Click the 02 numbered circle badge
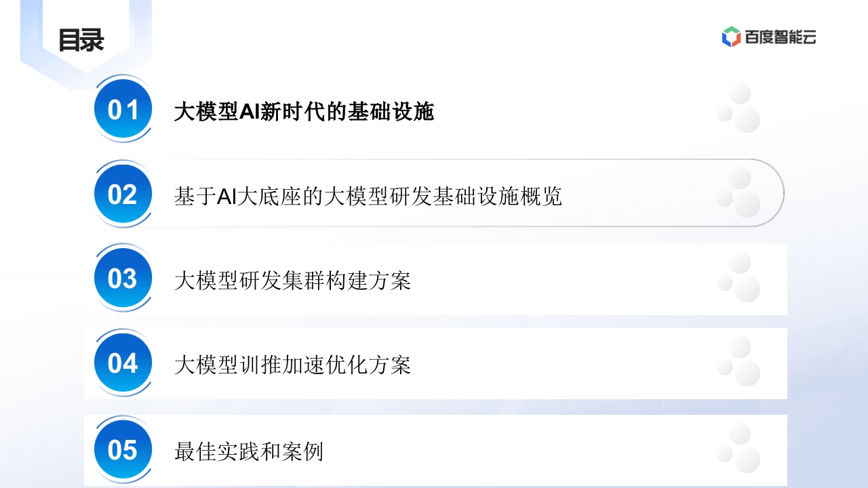Viewport: 868px width, 488px height. [x=123, y=195]
